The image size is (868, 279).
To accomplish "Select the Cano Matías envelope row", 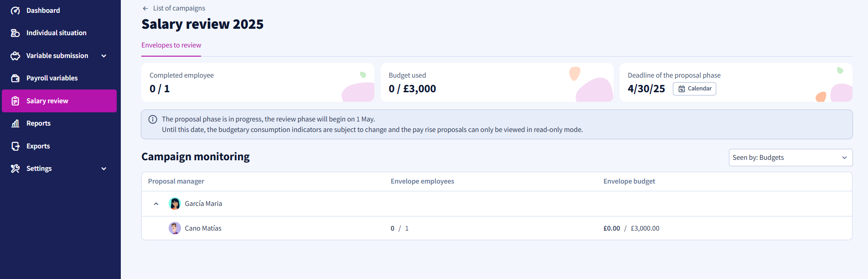I will tap(496, 228).
